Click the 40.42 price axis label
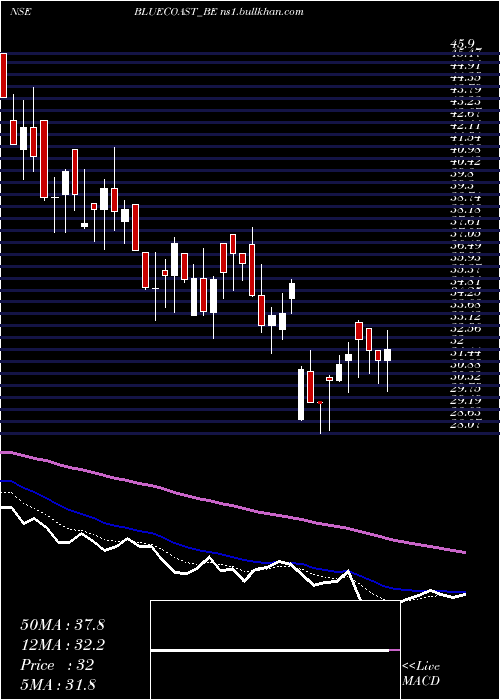This screenshot has height=700, width=500. pyautogui.click(x=466, y=162)
